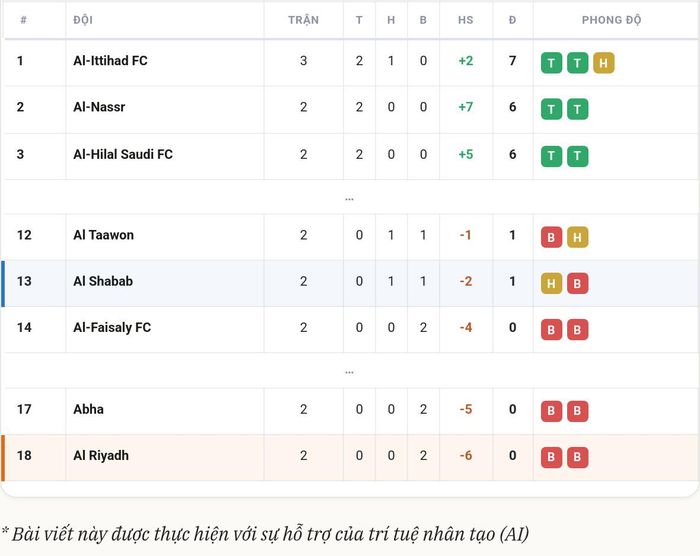The width and height of the screenshot is (700, 556).
Task: Expand hidden rows below Al-Hilal Saudi FC
Action: [x=349, y=199]
